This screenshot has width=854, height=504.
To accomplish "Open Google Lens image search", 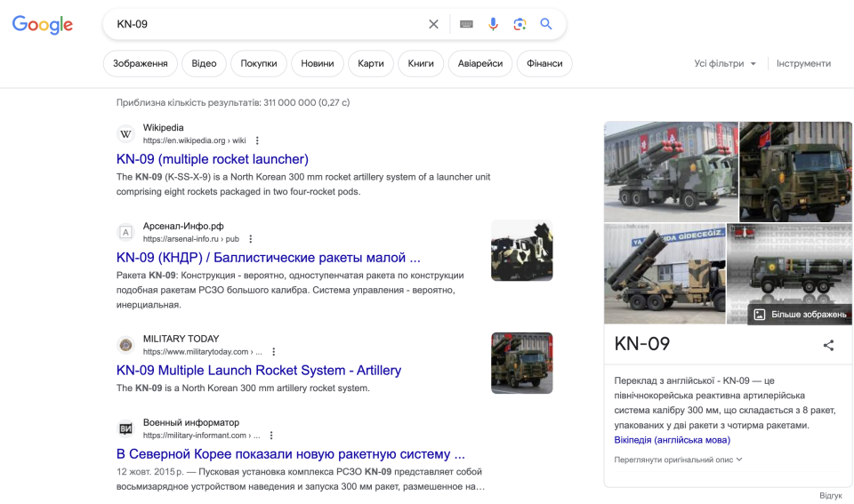I will point(520,24).
